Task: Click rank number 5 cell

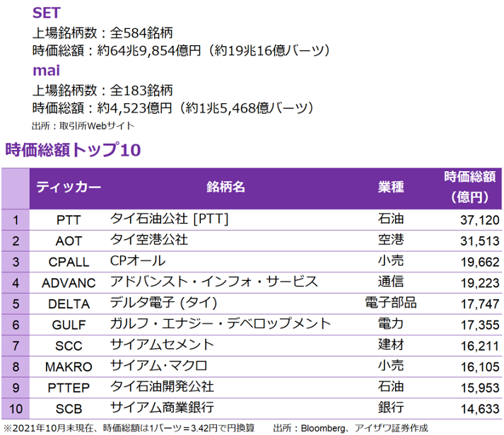Action: coord(16,304)
